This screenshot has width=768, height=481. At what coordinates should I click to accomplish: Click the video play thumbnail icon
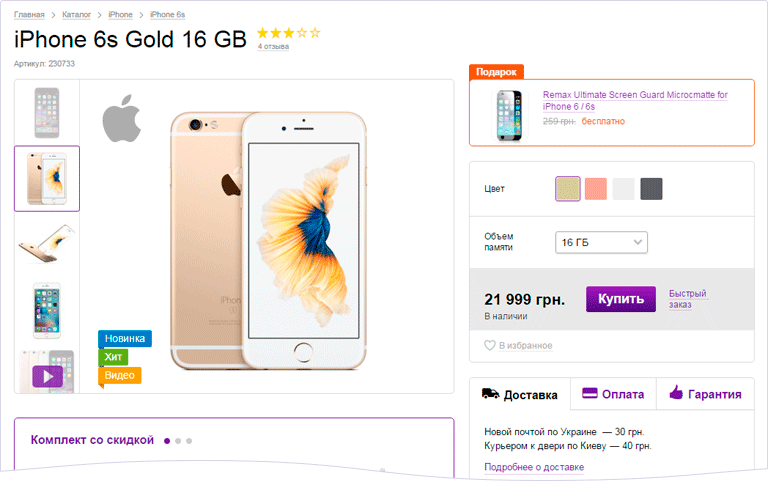pos(47,376)
